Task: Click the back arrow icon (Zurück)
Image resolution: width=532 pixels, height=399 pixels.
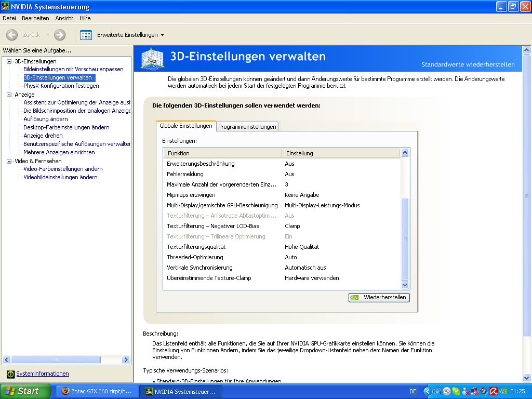Action: tap(12, 35)
